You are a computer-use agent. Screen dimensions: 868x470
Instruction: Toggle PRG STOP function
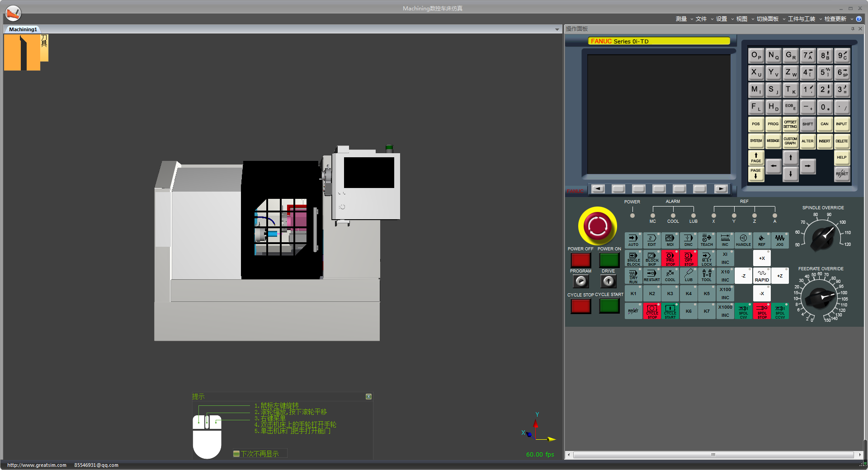click(670, 258)
